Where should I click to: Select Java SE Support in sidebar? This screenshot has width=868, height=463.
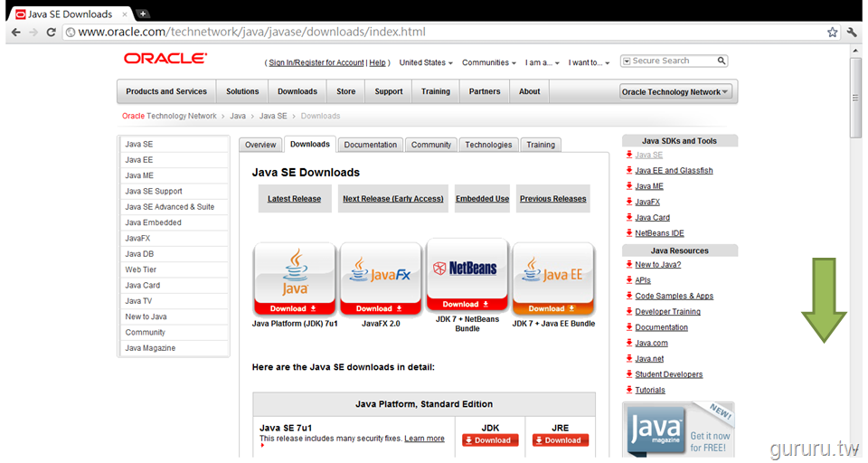(174, 192)
